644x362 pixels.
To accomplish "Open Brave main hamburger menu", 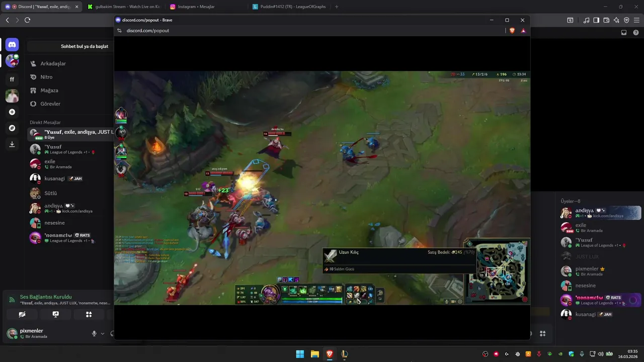I will click(x=636, y=20).
